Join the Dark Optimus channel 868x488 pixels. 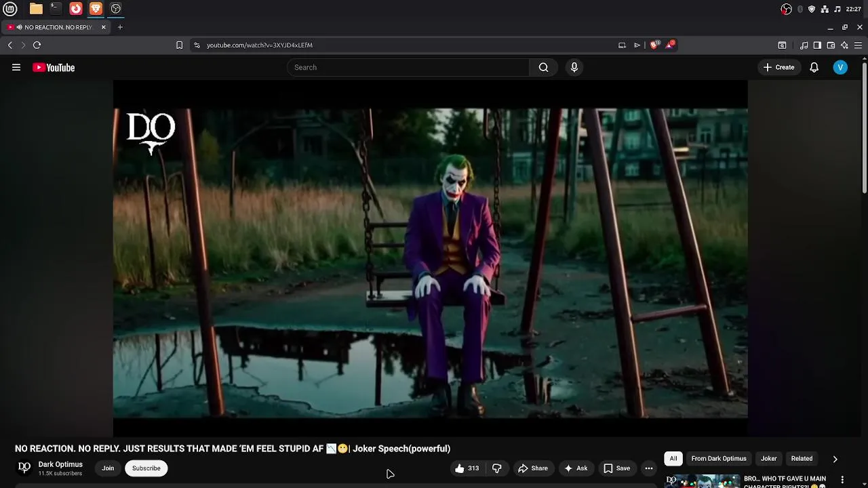pos(108,468)
